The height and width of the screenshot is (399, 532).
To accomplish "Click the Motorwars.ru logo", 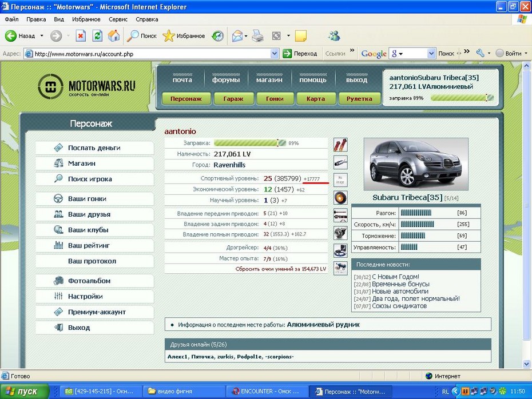I will (87, 86).
